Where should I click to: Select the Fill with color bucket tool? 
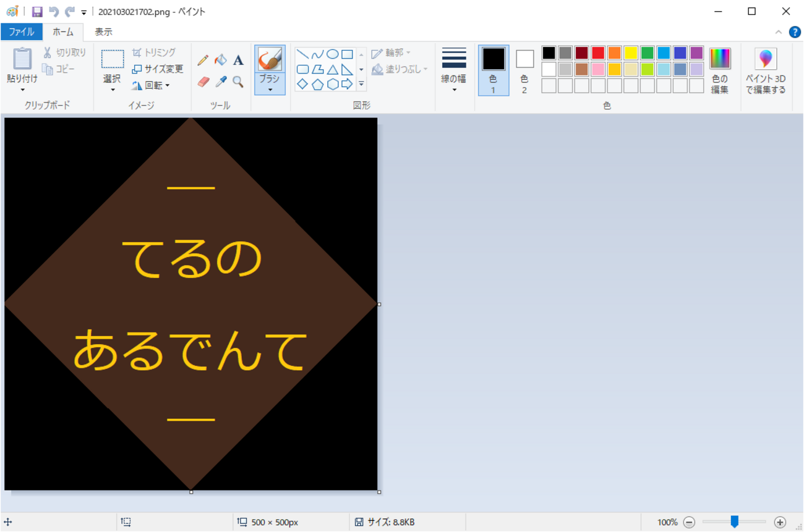coord(221,61)
